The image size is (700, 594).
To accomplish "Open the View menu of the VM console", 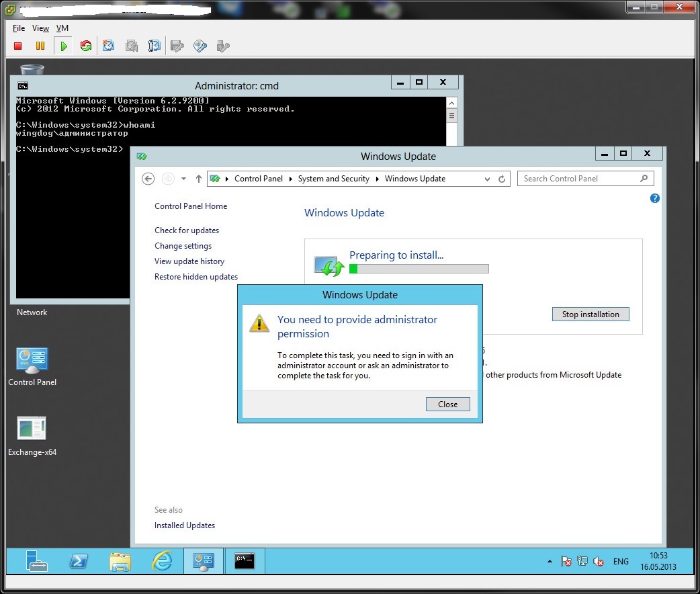I will click(x=40, y=28).
